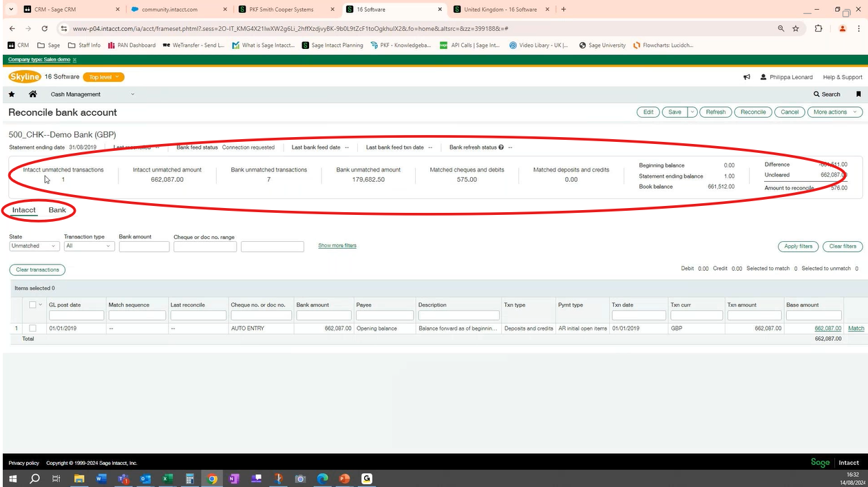Open the bookmark icon beside Search
868x487 pixels.
858,94
